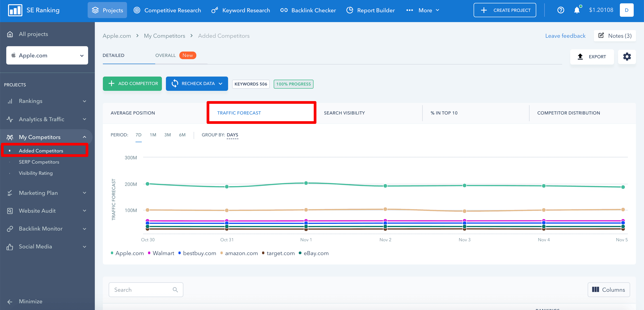Click the Average Position tab
The width and height of the screenshot is (644, 310).
(133, 113)
